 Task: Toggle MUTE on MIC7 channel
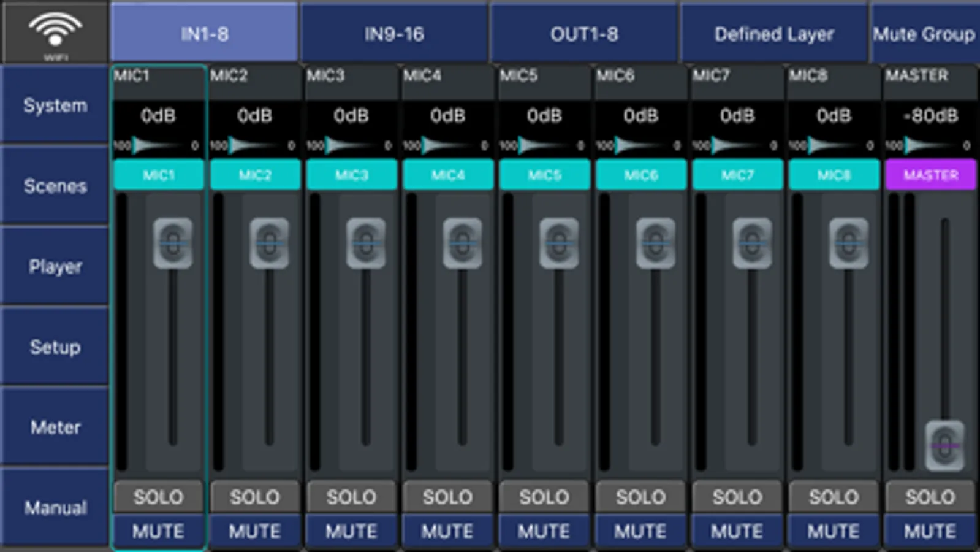[x=737, y=531]
